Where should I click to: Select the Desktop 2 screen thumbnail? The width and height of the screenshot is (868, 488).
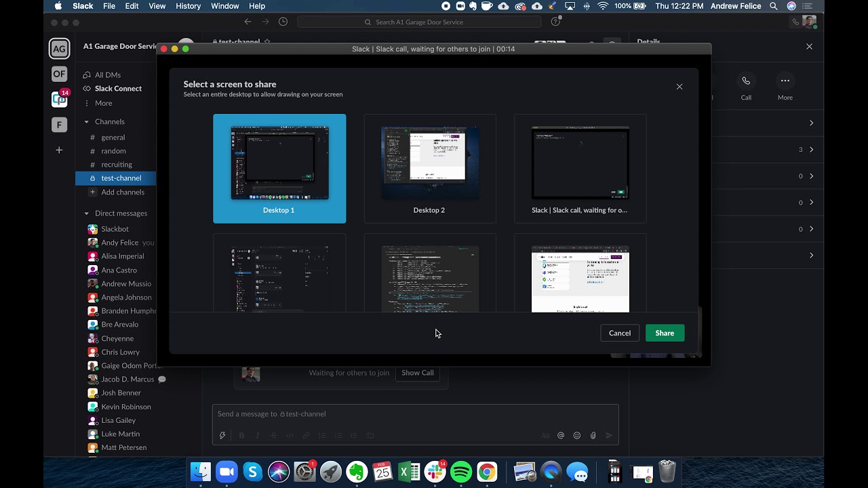pyautogui.click(x=430, y=169)
